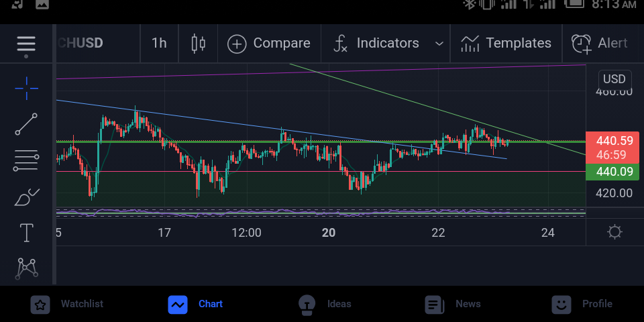This screenshot has width=644, height=322.
Task: Select the brush drawing tool
Action: coord(26,197)
